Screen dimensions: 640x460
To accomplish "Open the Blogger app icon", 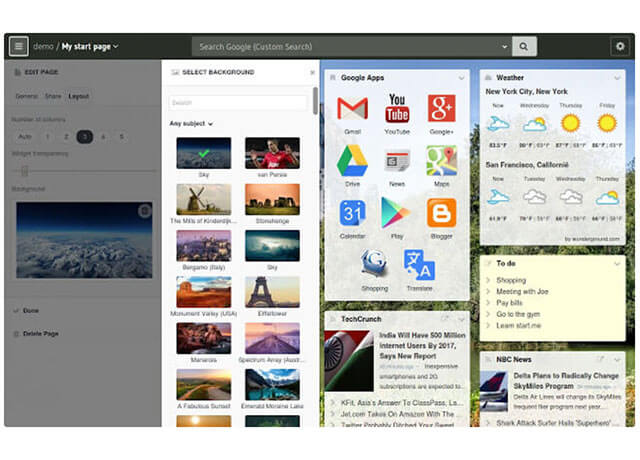I will coord(441,213).
